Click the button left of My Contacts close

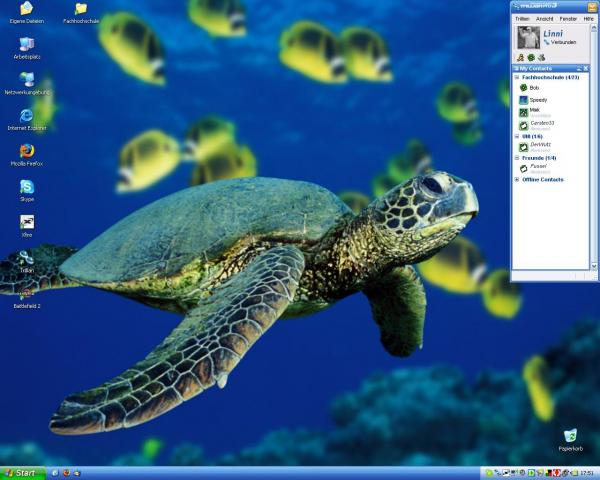coord(579,68)
